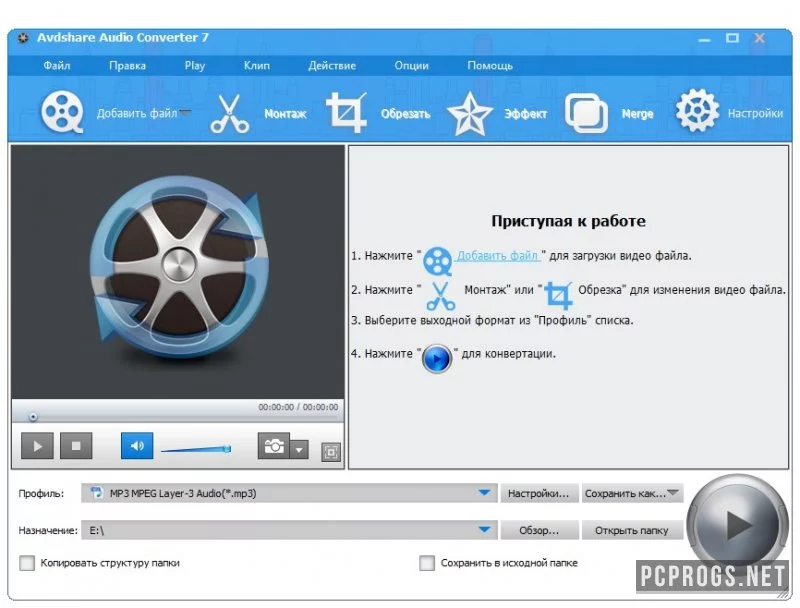Maximize the Avdshare Audio Converter window

point(732,38)
